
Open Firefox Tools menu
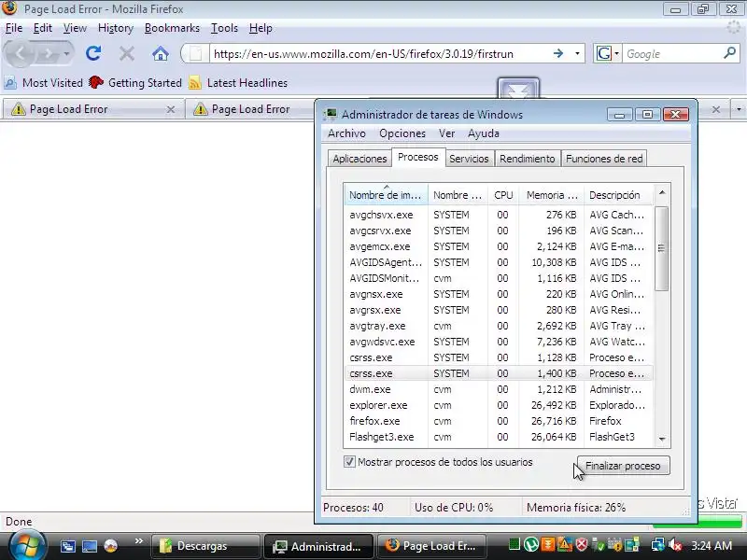tap(224, 28)
